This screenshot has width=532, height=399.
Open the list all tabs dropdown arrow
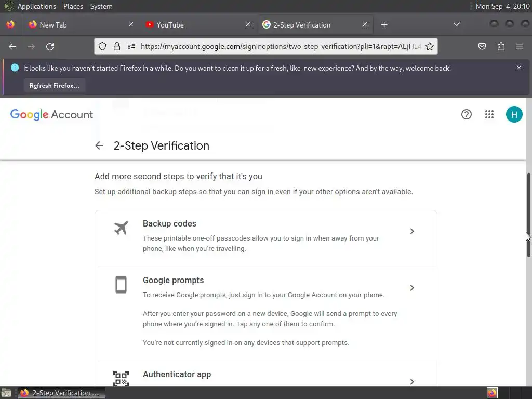[x=457, y=24]
